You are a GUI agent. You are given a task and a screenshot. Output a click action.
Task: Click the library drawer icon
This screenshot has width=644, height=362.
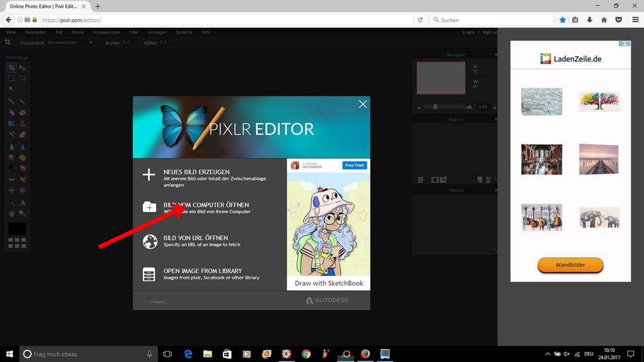149,274
